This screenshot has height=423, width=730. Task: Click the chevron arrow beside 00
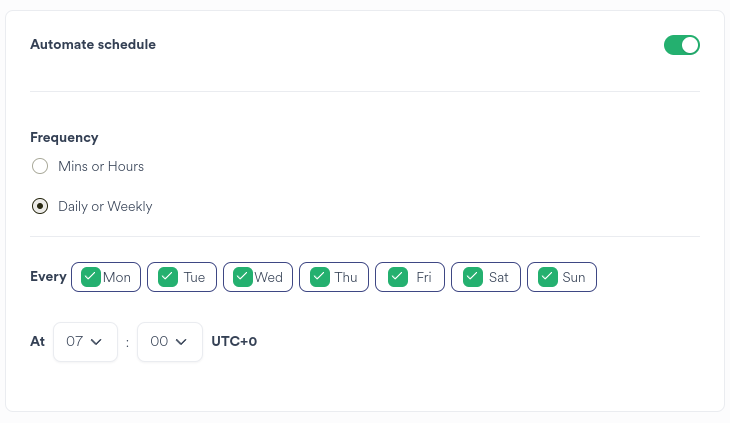coord(181,342)
